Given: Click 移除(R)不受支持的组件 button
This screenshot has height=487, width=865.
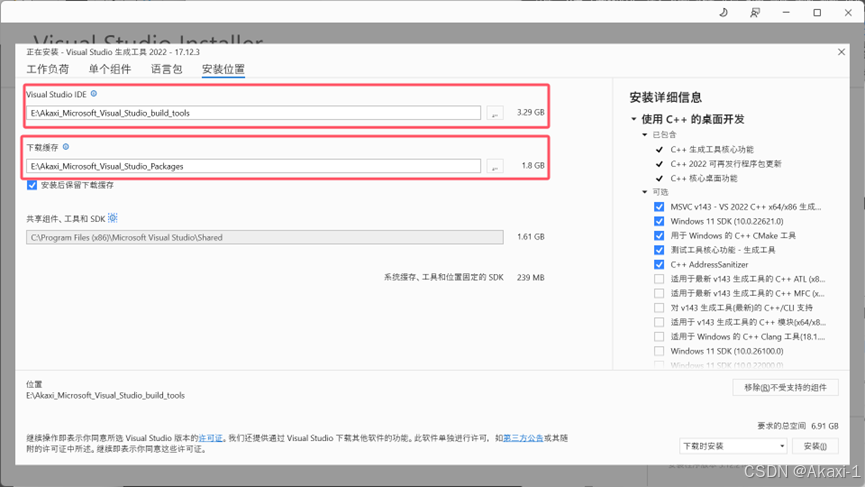Looking at the screenshot, I should pyautogui.click(x=786, y=387).
